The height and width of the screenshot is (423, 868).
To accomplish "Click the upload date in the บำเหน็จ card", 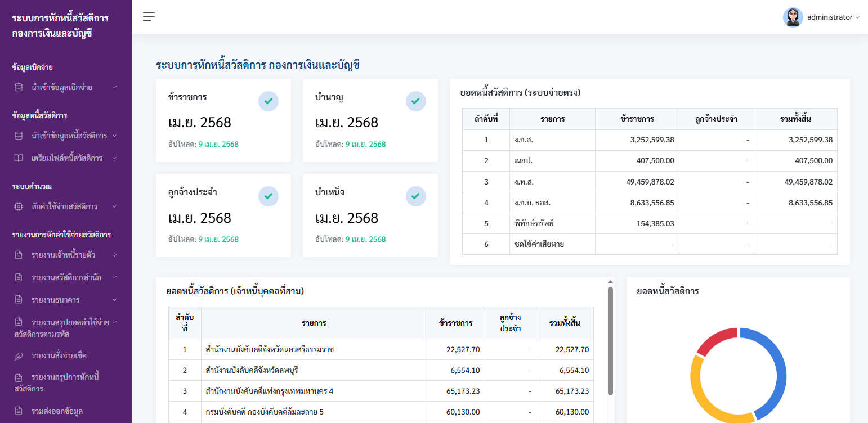I will click(365, 239).
